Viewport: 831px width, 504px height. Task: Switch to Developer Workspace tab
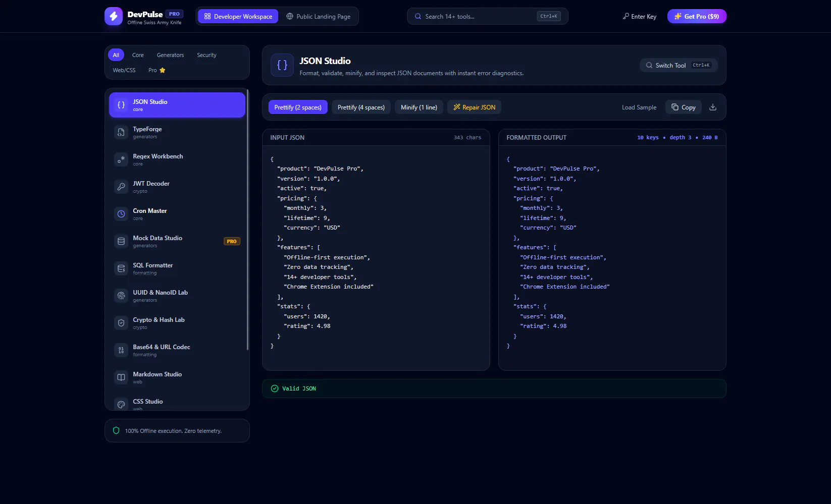point(238,16)
